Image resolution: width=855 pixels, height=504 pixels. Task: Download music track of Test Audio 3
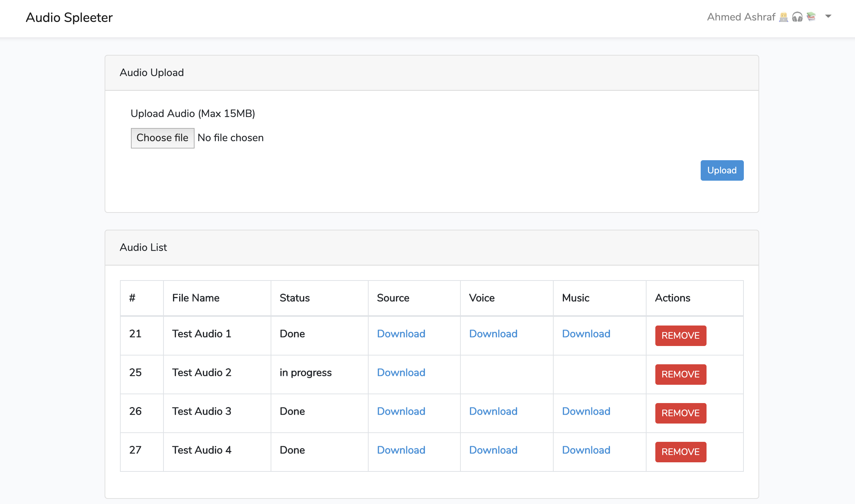(586, 411)
